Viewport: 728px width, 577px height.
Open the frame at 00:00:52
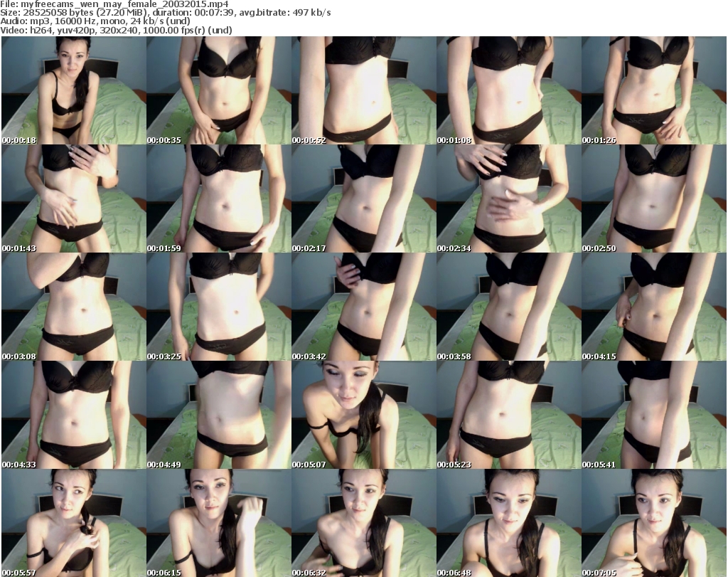click(363, 90)
